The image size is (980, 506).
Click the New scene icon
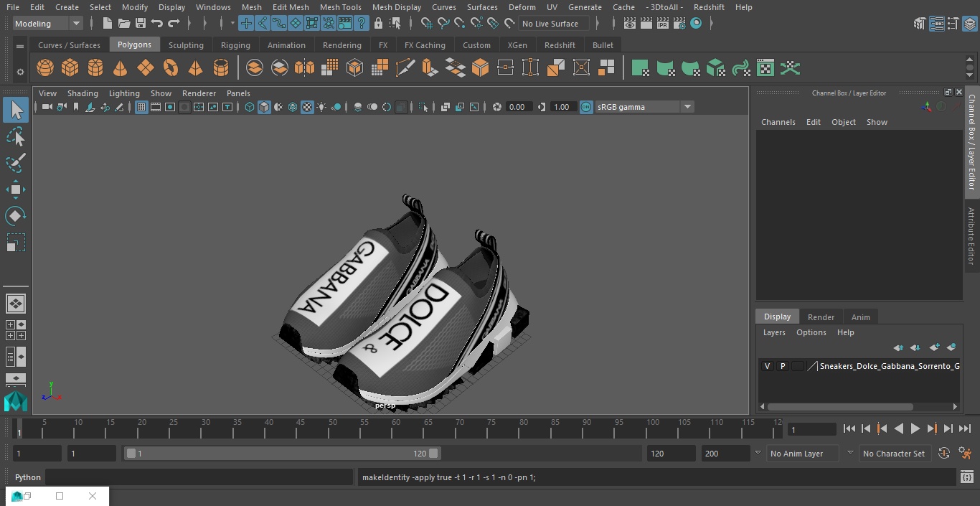[x=107, y=24]
